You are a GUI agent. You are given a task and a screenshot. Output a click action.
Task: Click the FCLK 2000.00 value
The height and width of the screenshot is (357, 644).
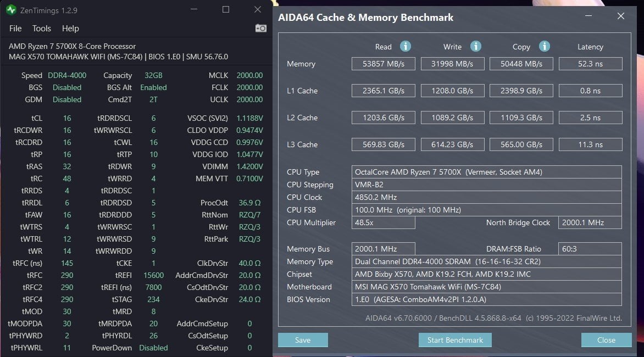coord(249,87)
